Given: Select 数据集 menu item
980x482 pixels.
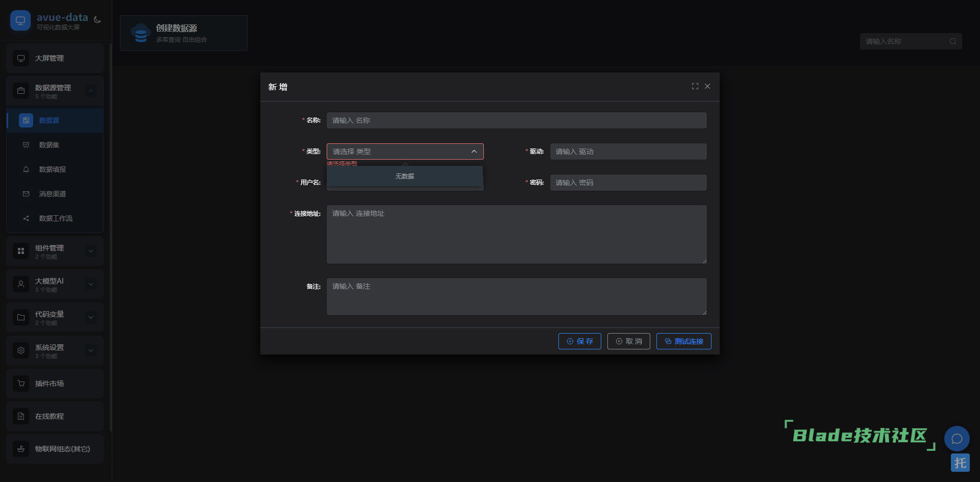Looking at the screenshot, I should 50,145.
